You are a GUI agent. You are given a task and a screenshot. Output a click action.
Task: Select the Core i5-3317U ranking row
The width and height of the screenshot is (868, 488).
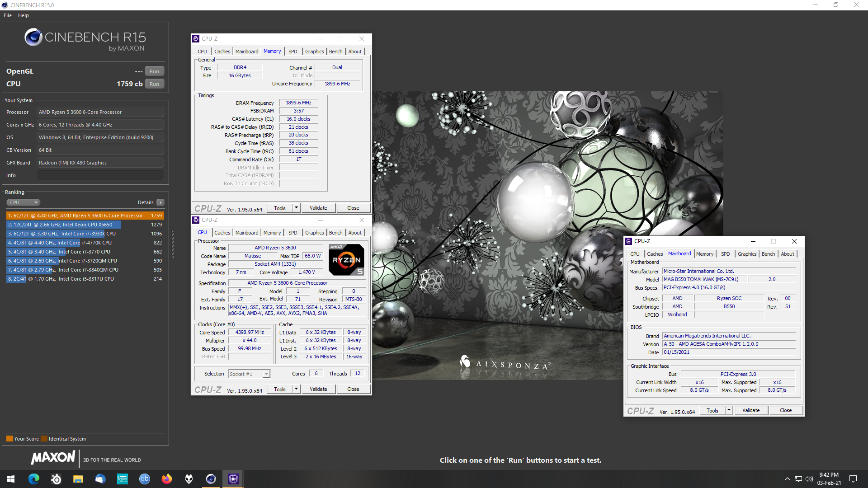click(85, 279)
